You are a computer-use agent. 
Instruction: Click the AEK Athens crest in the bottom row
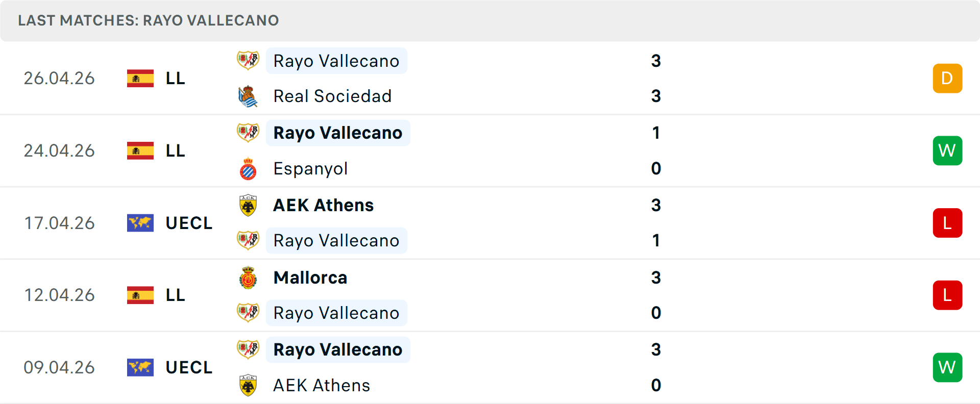click(248, 386)
